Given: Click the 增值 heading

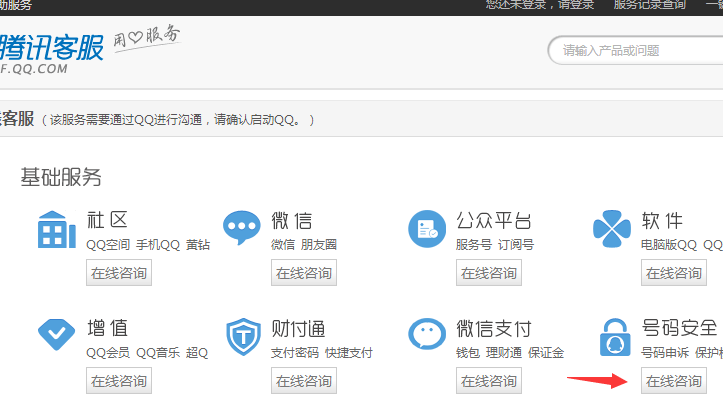Looking at the screenshot, I should [107, 328].
